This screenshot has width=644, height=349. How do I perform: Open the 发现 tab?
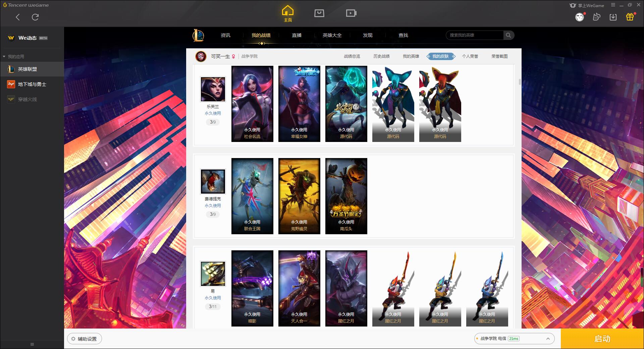coord(368,35)
